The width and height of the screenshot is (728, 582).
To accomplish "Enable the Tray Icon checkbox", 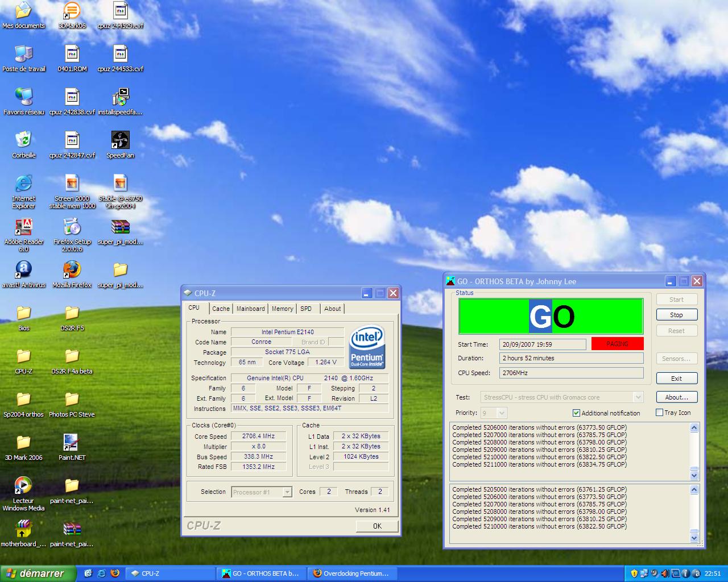I will point(660,413).
